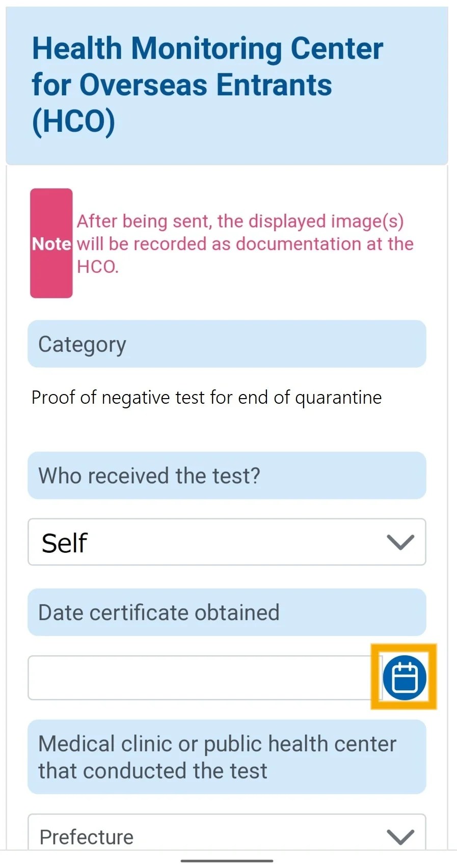
Task: Click the highlighted calendar icon for certificate date
Action: pos(404,677)
